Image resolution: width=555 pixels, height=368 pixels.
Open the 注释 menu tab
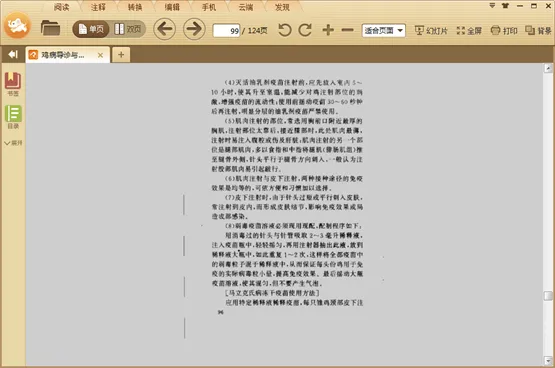coord(98,7)
